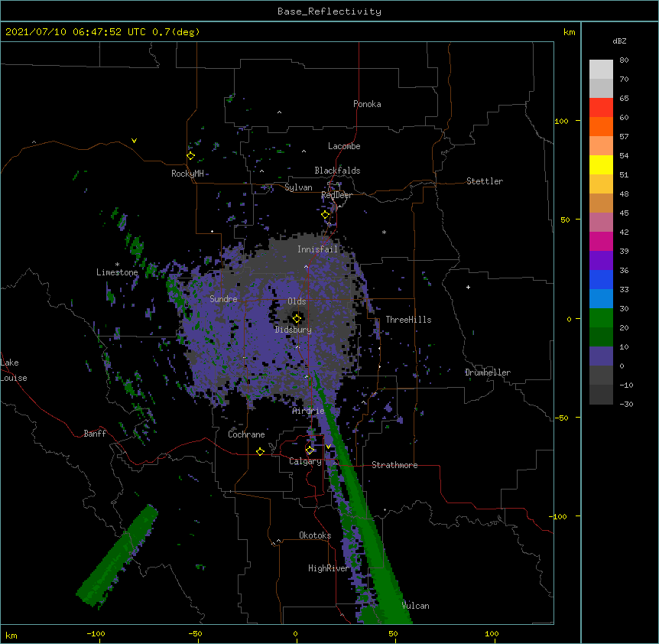
Task: Click the Okotoks town label
Action: point(315,535)
